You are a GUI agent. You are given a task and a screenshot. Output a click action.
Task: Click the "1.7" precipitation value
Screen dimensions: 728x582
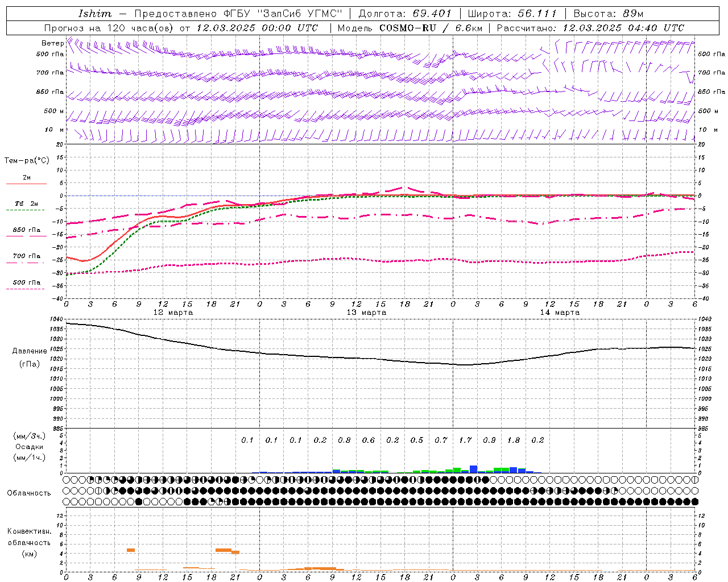pos(465,440)
